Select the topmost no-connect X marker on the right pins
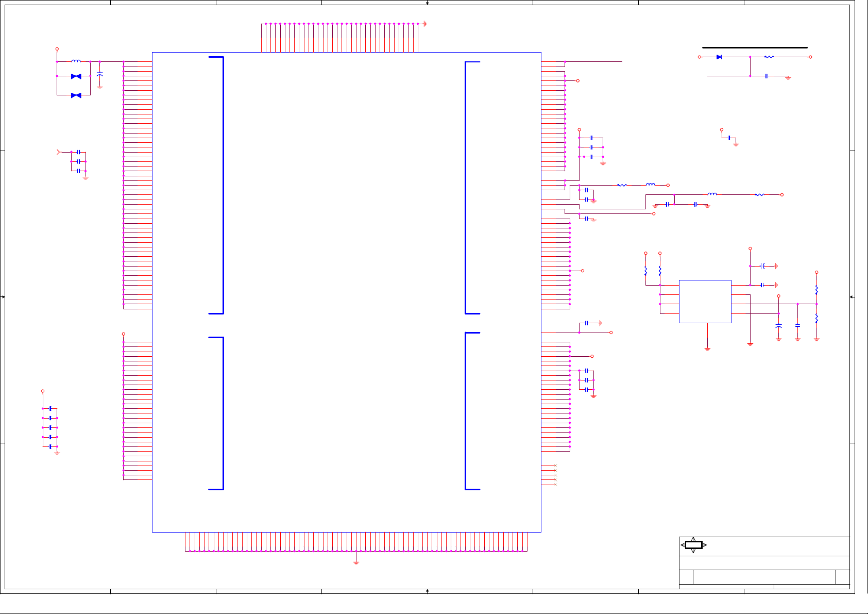 555,466
